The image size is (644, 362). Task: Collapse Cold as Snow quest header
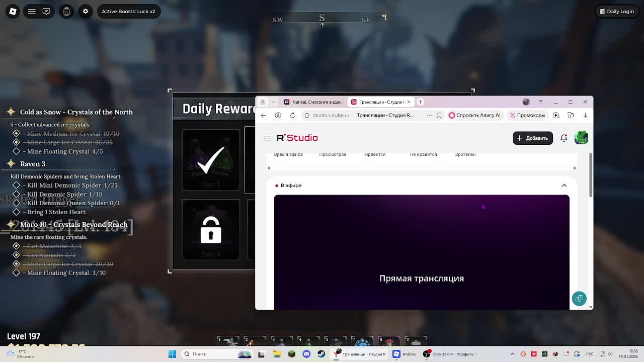coord(76,112)
